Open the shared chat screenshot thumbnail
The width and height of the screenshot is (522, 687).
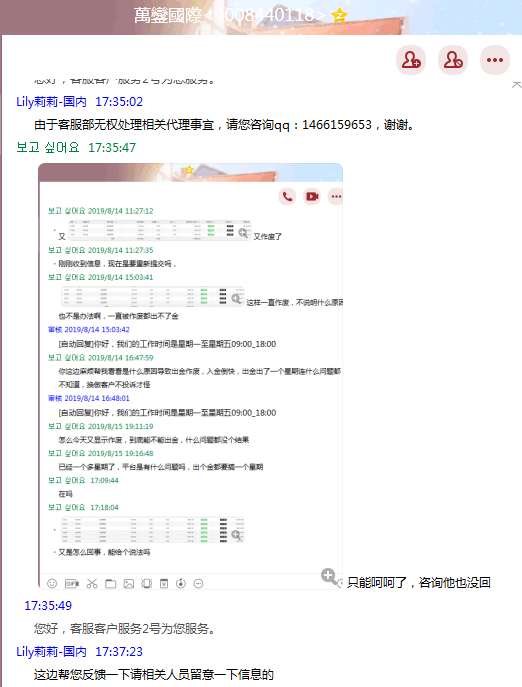pos(191,376)
